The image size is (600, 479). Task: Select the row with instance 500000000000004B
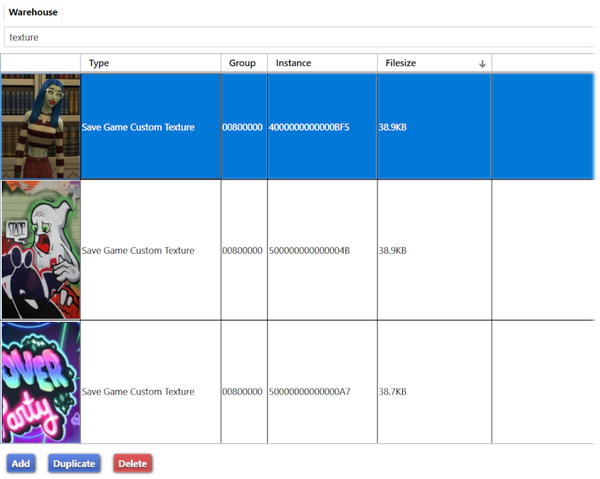click(309, 251)
